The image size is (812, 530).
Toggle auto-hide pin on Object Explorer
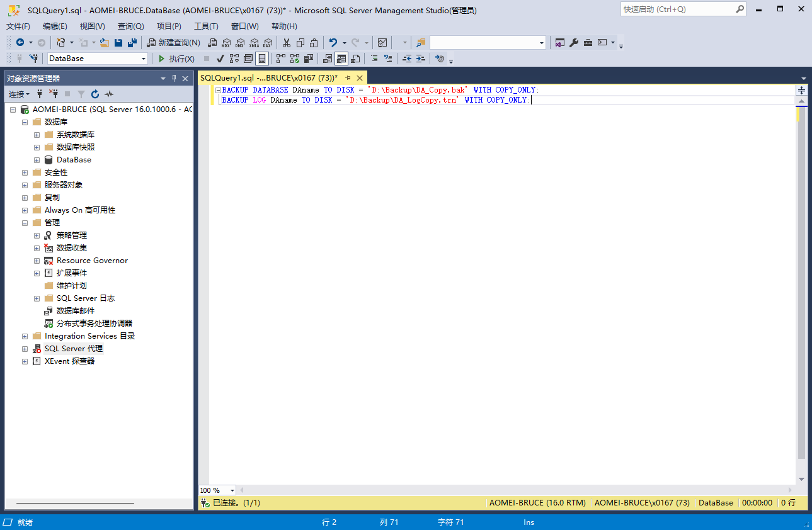[174, 79]
